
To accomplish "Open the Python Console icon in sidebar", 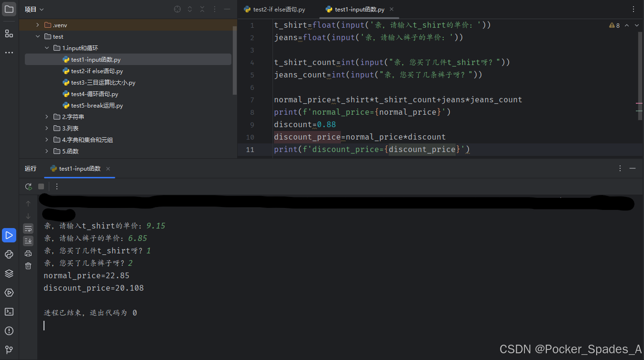I will click(9, 254).
